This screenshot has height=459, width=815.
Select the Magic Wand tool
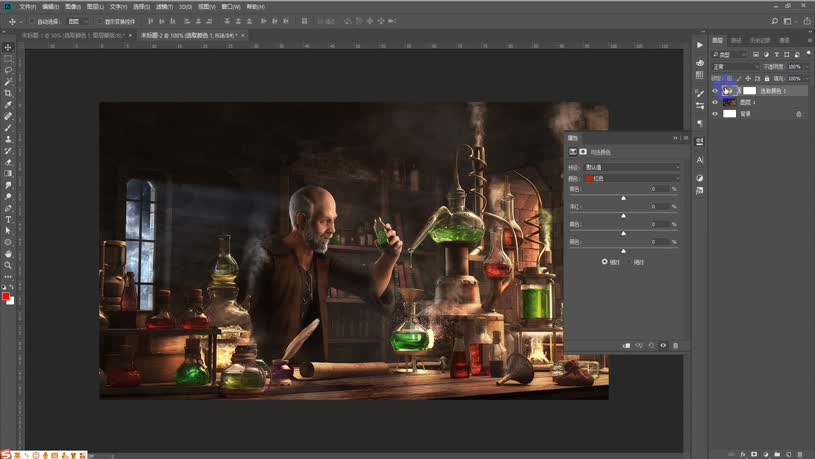coord(8,82)
